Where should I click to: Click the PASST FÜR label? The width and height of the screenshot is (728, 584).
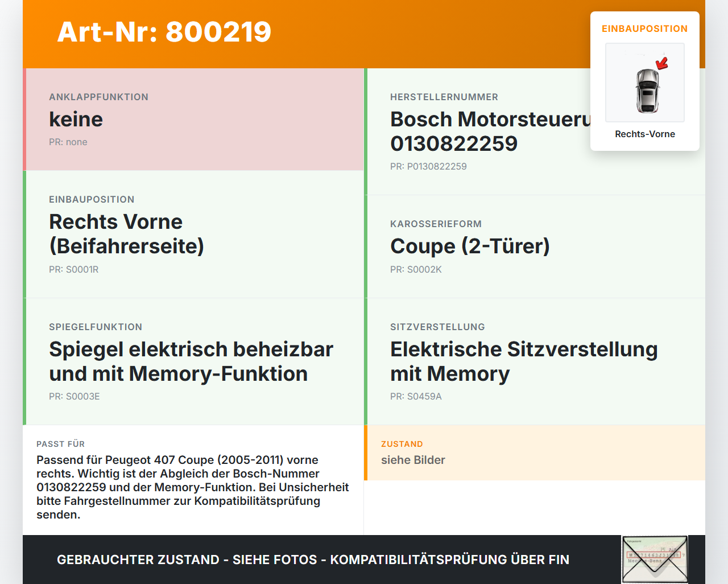tap(61, 444)
